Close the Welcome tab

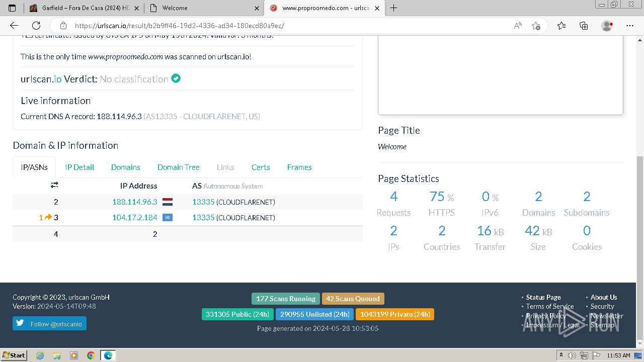pos(257,8)
